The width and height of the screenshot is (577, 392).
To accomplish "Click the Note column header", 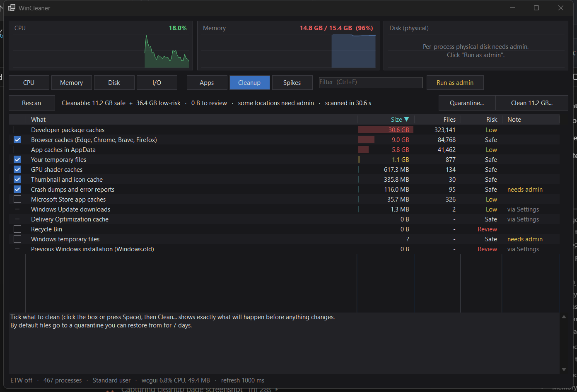I will point(531,120).
